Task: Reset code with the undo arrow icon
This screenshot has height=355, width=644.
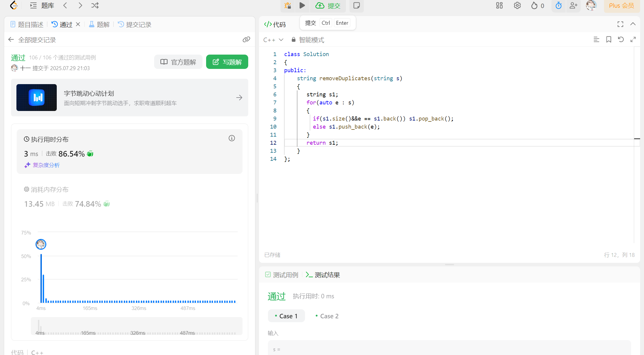Action: click(621, 39)
